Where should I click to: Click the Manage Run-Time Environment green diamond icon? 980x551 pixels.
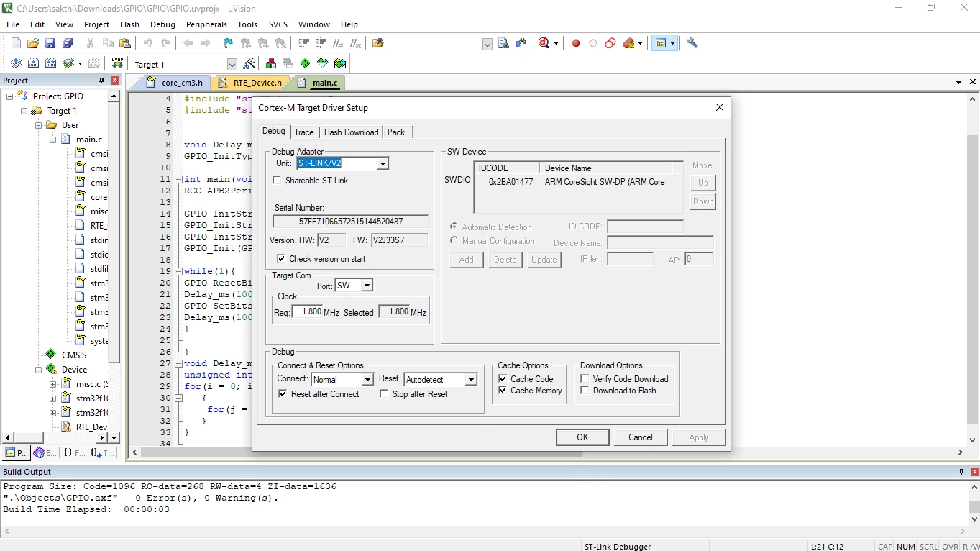[x=306, y=63]
